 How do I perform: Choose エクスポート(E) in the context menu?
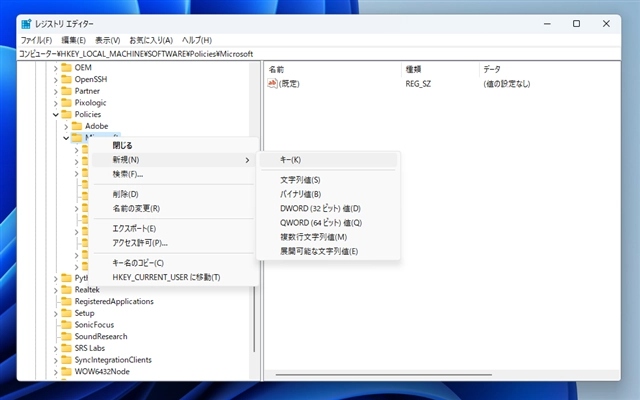(x=173, y=229)
